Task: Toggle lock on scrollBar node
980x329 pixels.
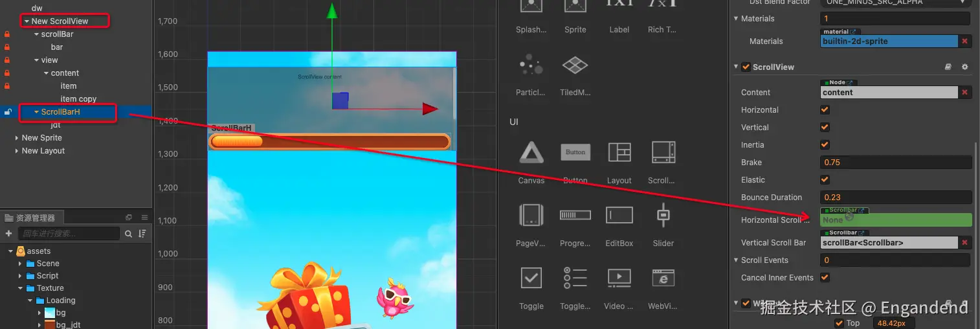Action: click(x=7, y=34)
